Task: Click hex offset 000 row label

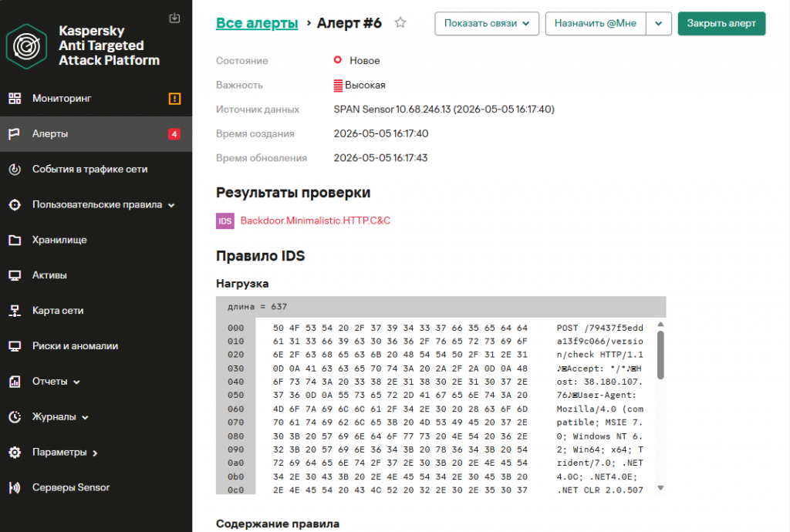Action: pyautogui.click(x=236, y=328)
